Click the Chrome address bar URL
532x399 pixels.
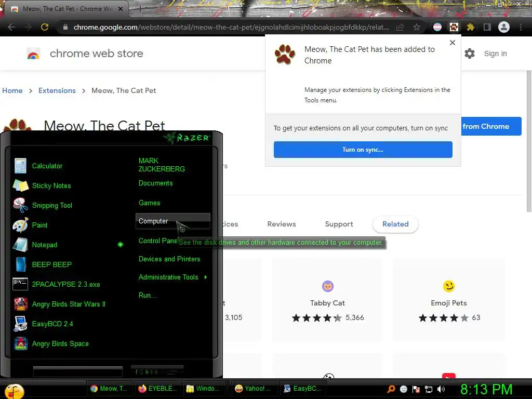click(x=231, y=27)
